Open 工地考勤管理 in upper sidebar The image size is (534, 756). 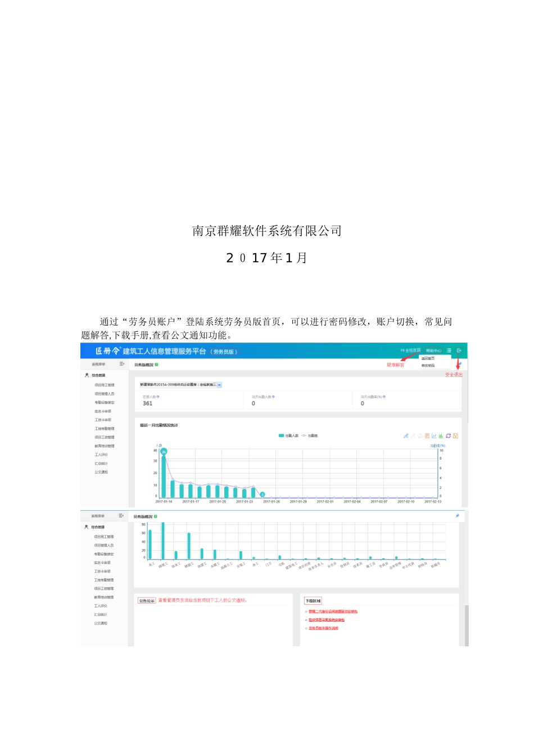[104, 429]
